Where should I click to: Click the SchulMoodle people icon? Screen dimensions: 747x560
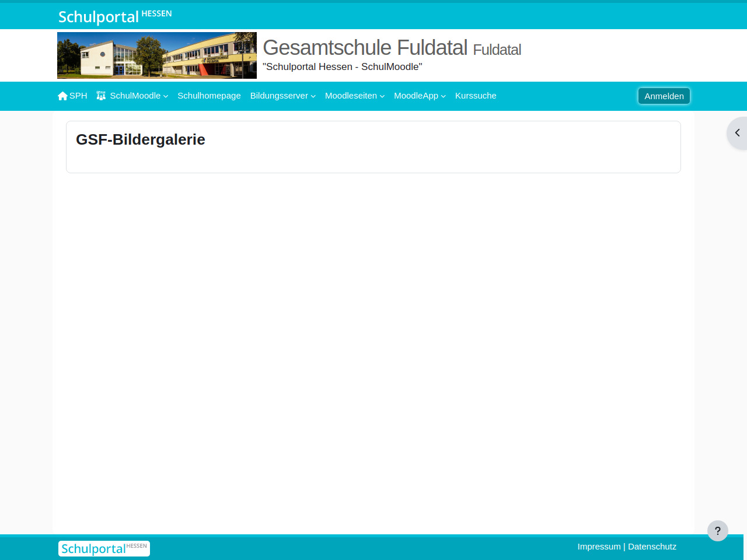(x=101, y=96)
